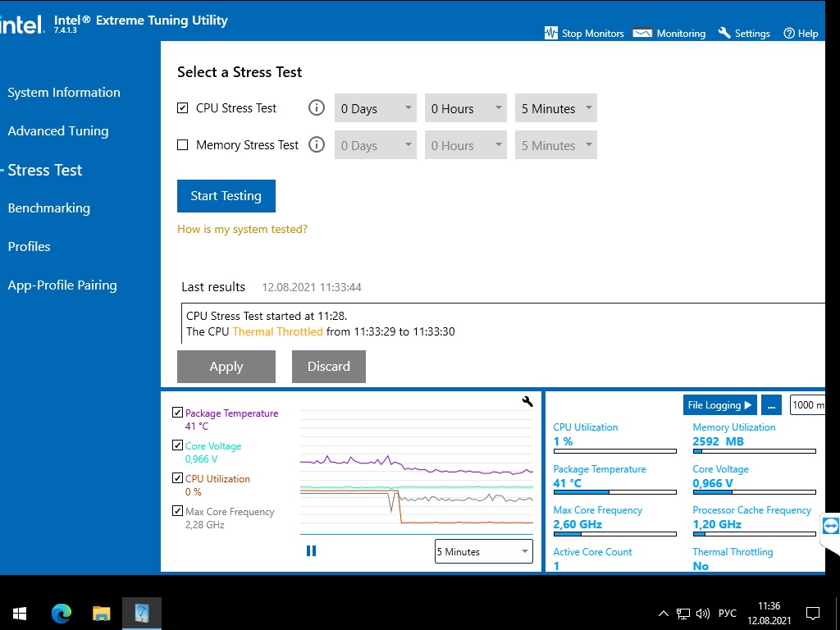Enable the Memory Stress Test checkbox
The height and width of the screenshot is (630, 840).
(183, 145)
